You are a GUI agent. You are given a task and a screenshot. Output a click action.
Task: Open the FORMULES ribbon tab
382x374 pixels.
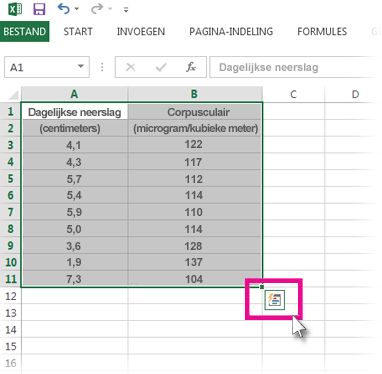[x=322, y=31]
